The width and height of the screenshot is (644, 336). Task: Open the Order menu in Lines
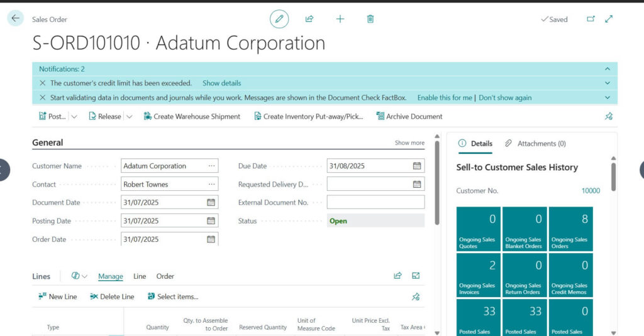coord(165,276)
